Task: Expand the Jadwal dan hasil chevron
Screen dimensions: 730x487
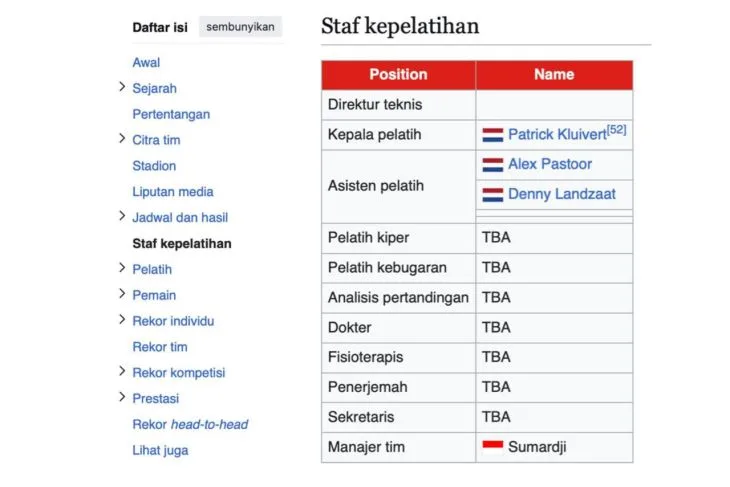Action: tap(122, 217)
